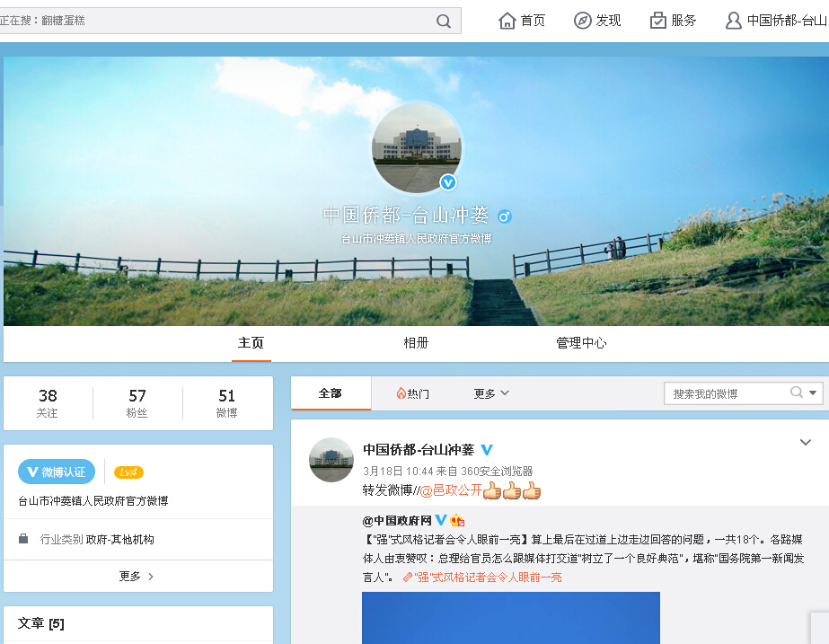The width and height of the screenshot is (829, 644).
Task: Click inside the 搜索我的微博 input field
Action: click(726, 393)
